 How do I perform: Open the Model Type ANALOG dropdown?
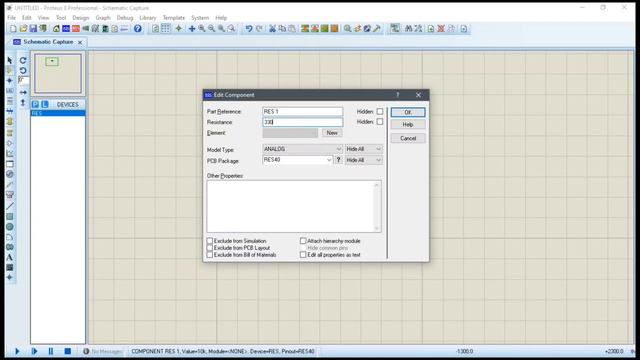[x=302, y=149]
